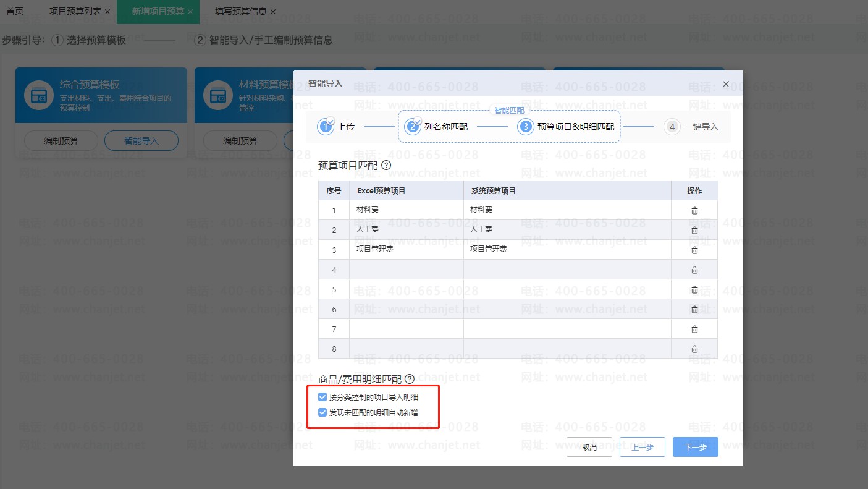Click 编制预算 under 材料预算模板

pos(240,141)
